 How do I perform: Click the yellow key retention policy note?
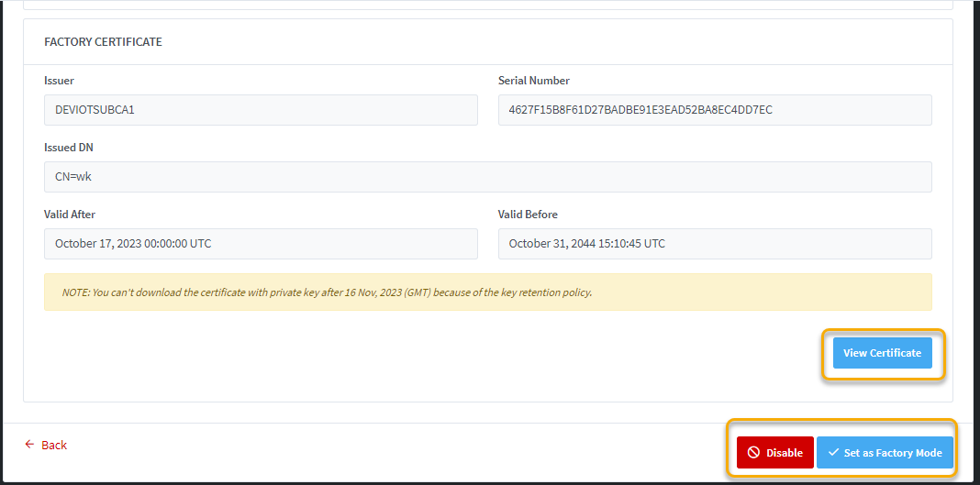pos(487,292)
